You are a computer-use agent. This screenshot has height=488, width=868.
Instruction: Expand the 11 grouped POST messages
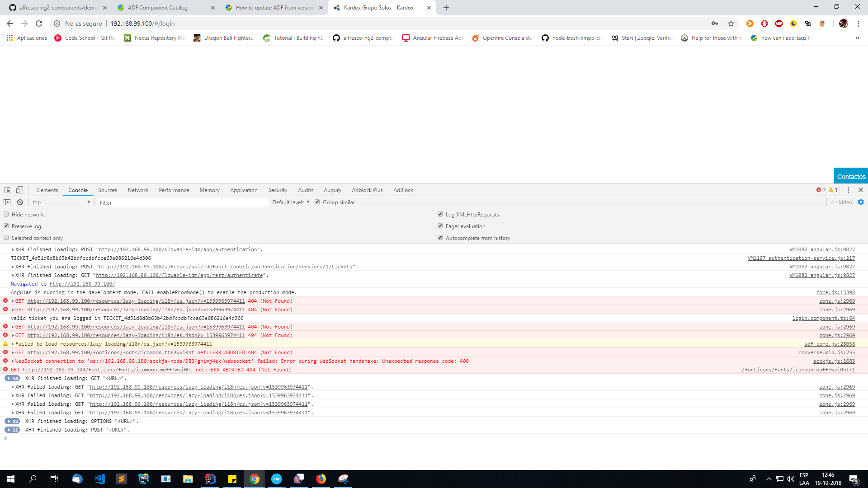(x=12, y=430)
